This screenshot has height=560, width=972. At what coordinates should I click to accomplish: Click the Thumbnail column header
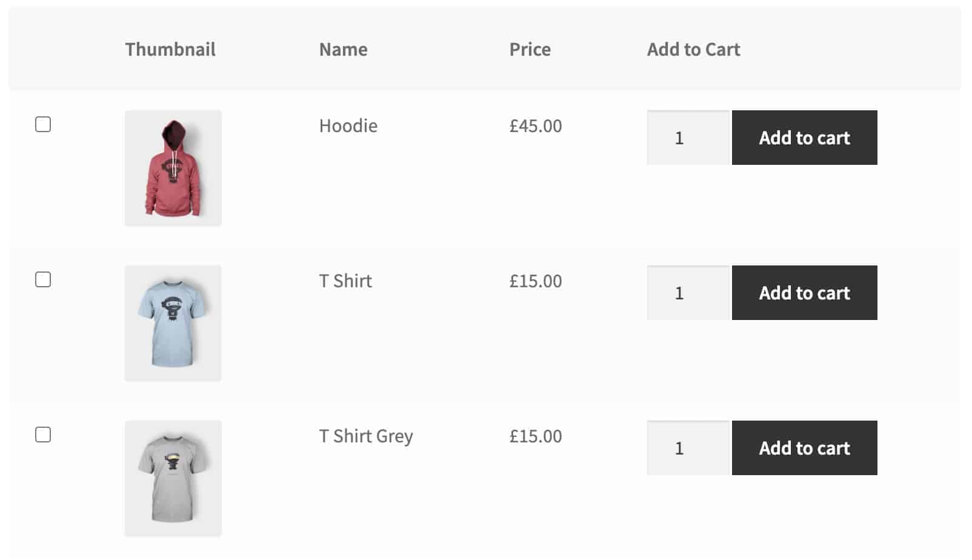pyautogui.click(x=170, y=49)
